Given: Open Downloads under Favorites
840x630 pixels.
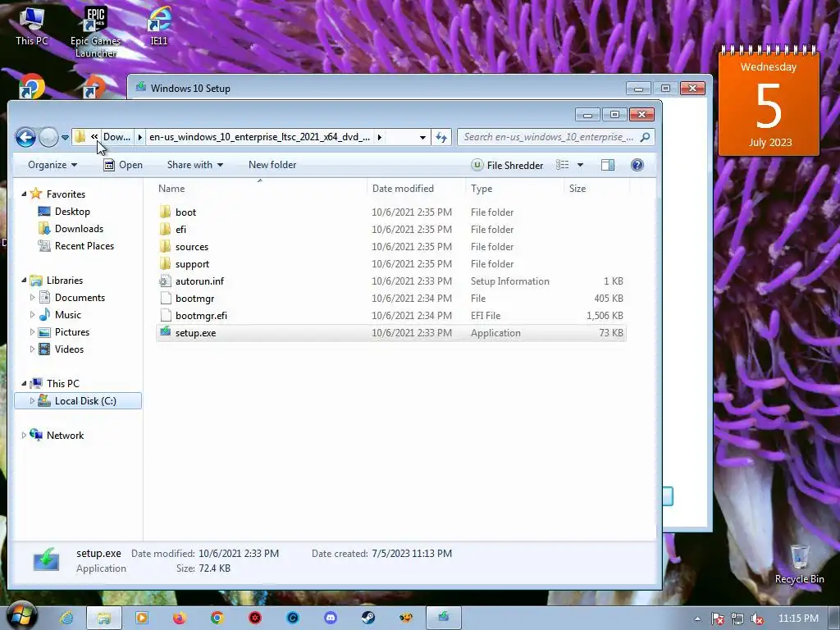Looking at the screenshot, I should pyautogui.click(x=79, y=229).
